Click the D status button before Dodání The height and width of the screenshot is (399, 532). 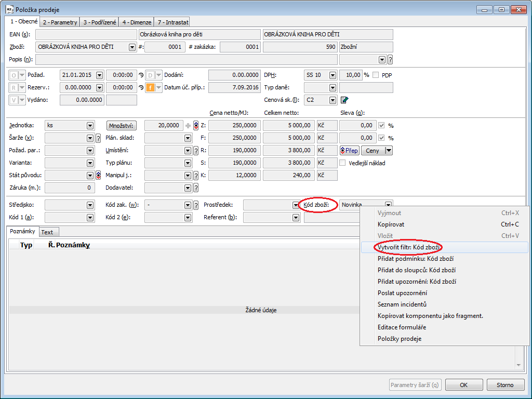(x=150, y=75)
